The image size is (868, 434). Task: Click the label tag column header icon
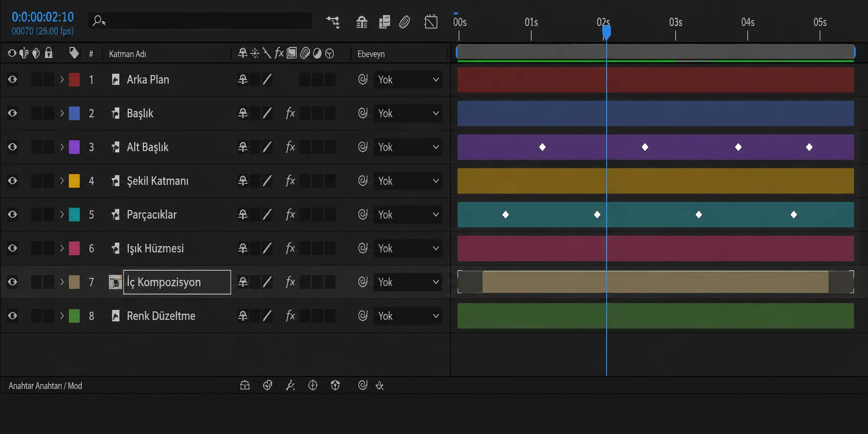click(74, 53)
